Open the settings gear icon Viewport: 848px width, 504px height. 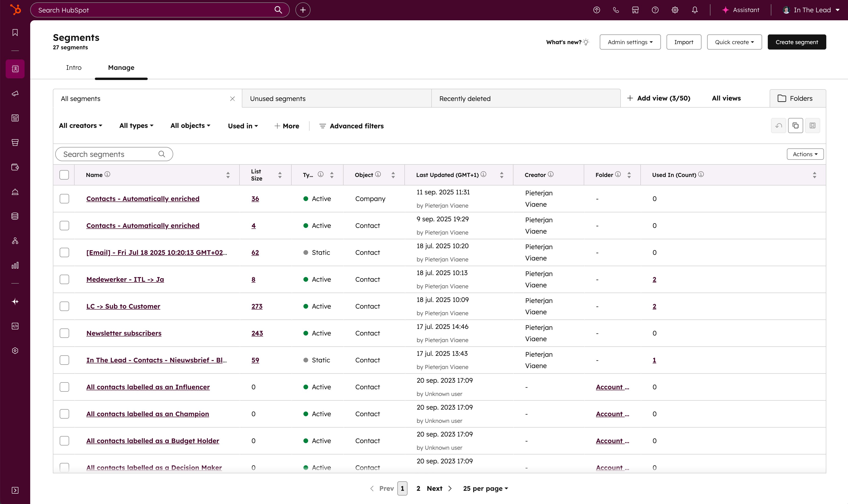[675, 10]
